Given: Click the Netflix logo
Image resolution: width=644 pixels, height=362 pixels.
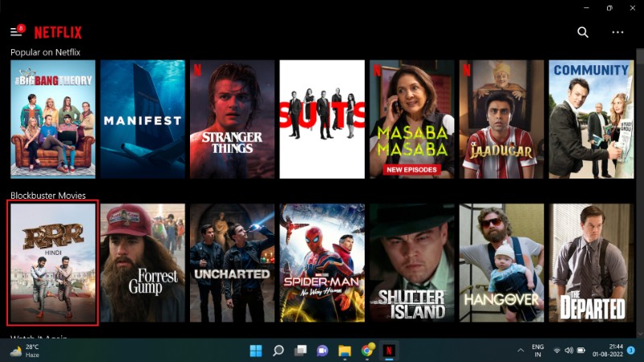Looking at the screenshot, I should 58,32.
